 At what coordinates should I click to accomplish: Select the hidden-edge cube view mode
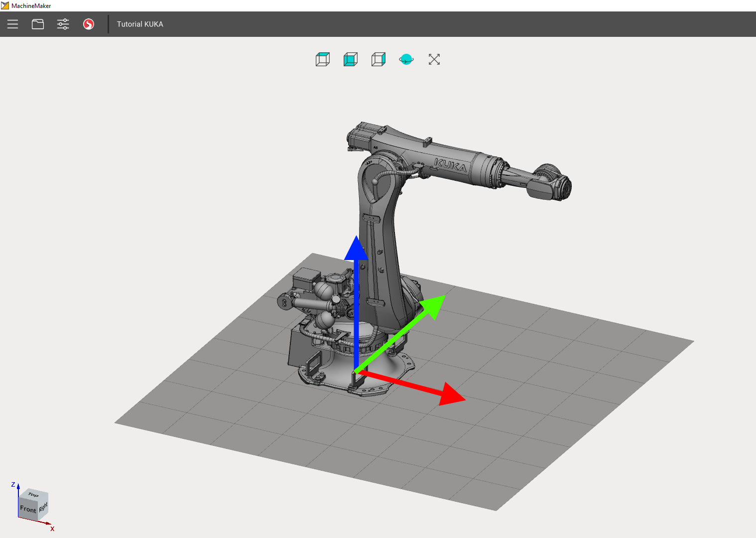pos(378,60)
